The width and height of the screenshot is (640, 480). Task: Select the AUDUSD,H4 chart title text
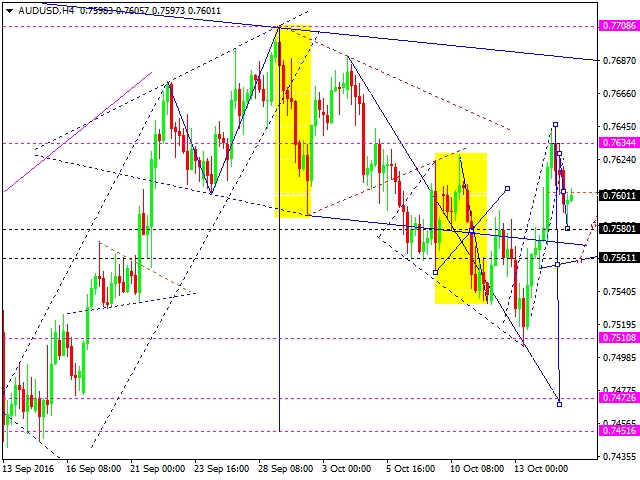coord(46,11)
